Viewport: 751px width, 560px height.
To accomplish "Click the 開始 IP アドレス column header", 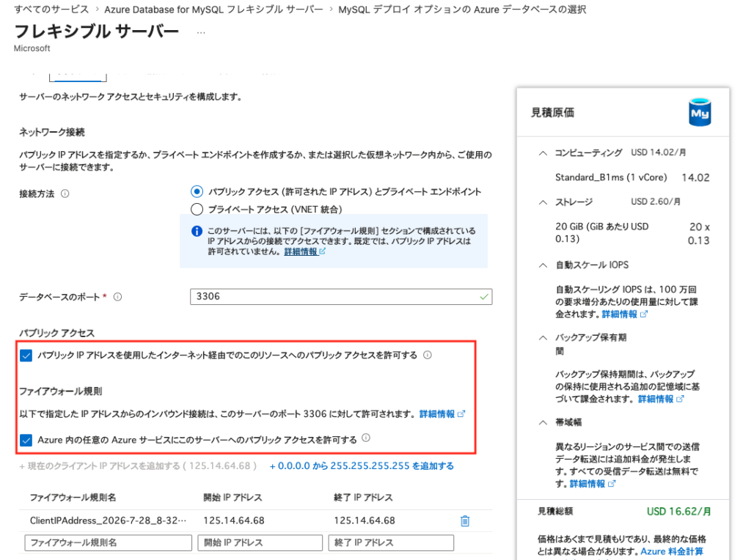I will pyautogui.click(x=232, y=497).
